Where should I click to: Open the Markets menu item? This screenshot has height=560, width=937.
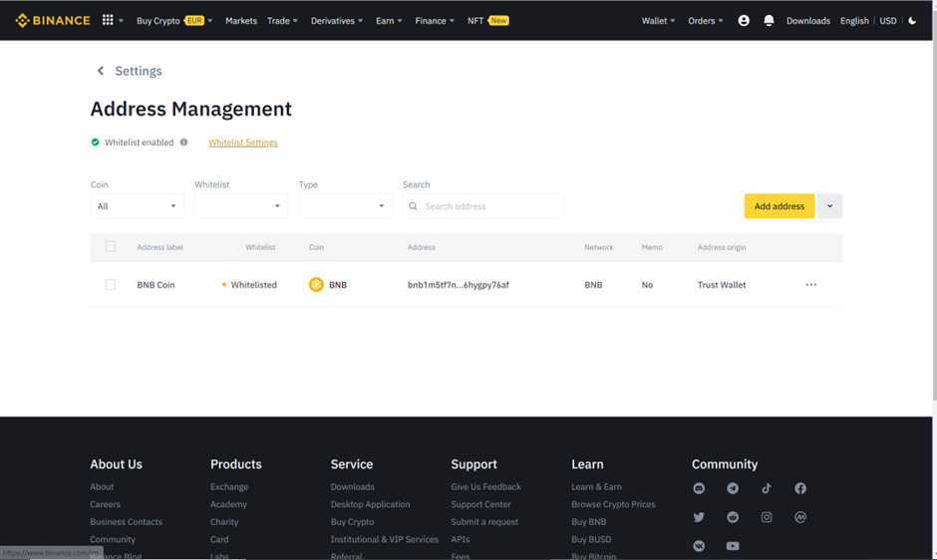pos(241,20)
